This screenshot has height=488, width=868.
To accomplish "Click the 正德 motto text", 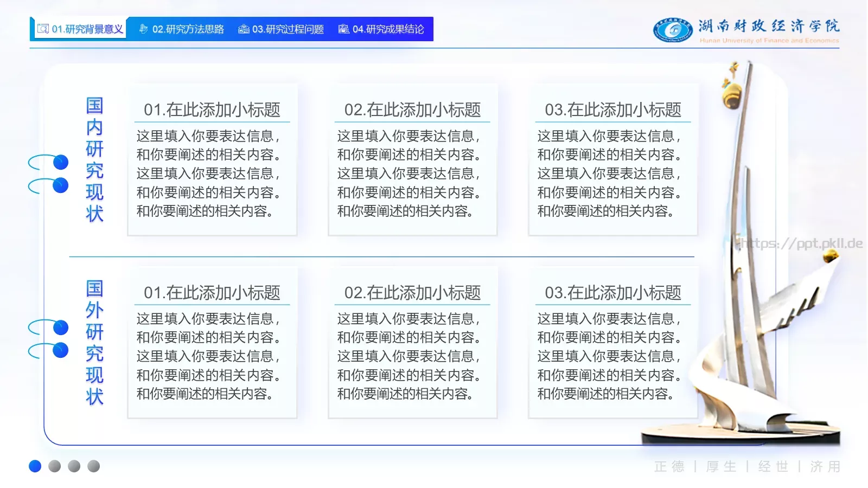I will pyautogui.click(x=669, y=466).
